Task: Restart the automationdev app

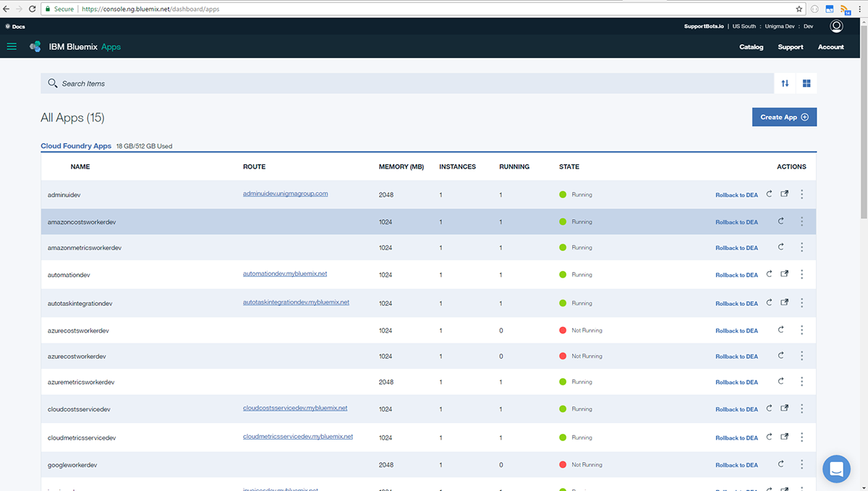Action: click(x=770, y=274)
